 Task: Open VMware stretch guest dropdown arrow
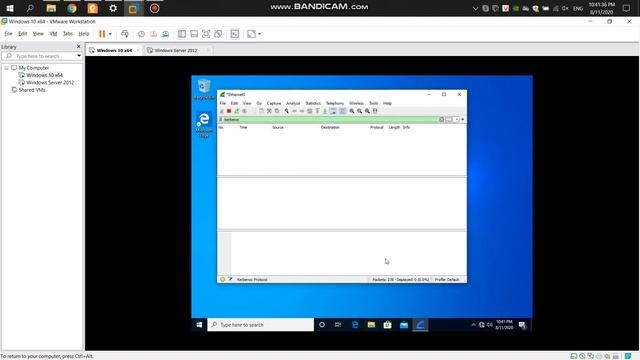click(260, 34)
